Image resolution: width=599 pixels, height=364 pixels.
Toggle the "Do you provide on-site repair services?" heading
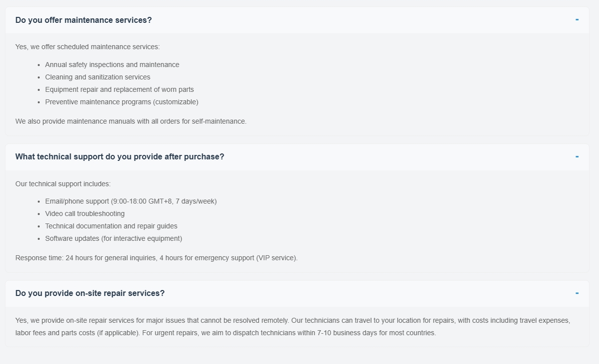[90, 293]
